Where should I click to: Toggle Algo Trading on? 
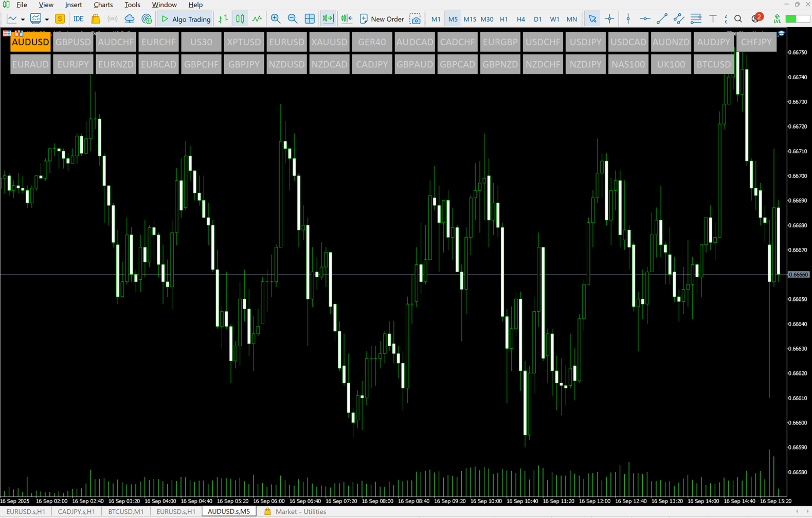click(x=186, y=19)
